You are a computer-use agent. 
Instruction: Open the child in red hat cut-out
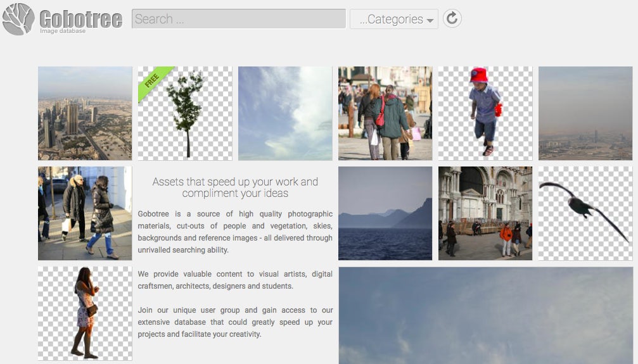pos(485,113)
